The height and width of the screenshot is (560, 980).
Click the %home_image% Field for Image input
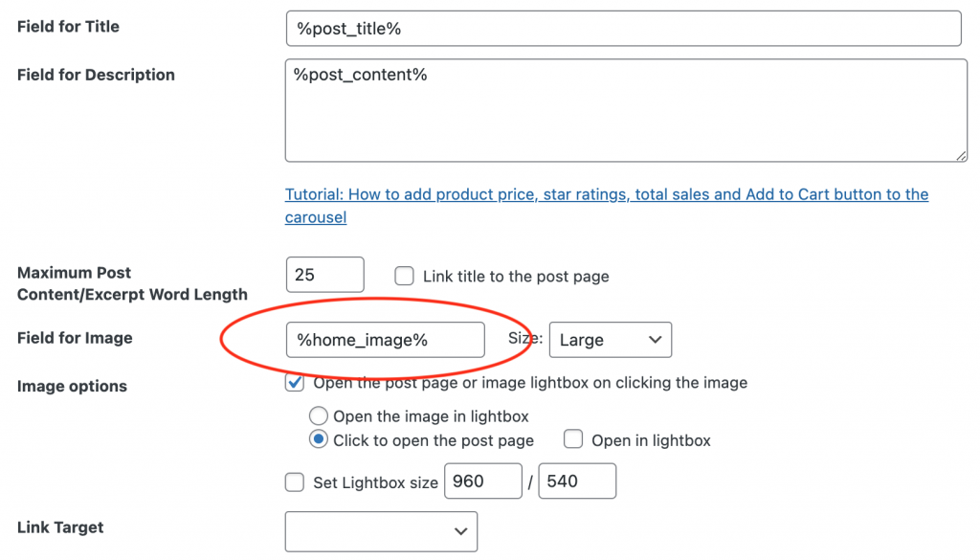point(386,339)
